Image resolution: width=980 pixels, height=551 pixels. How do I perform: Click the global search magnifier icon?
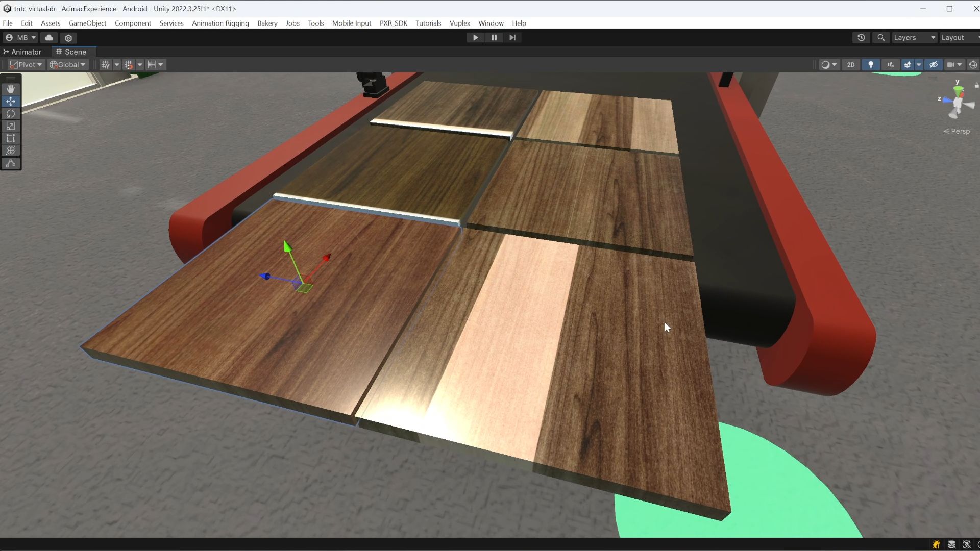[x=881, y=38]
